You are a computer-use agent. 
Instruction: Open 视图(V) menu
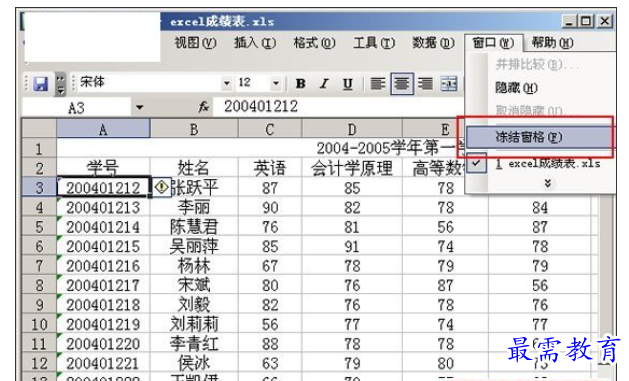pos(195,43)
